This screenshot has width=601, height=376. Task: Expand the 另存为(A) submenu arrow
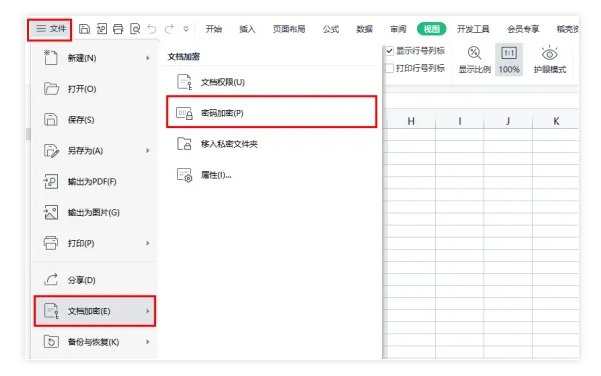tap(148, 151)
